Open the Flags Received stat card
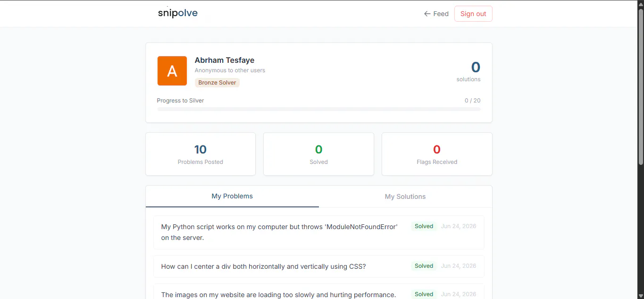 (437, 154)
